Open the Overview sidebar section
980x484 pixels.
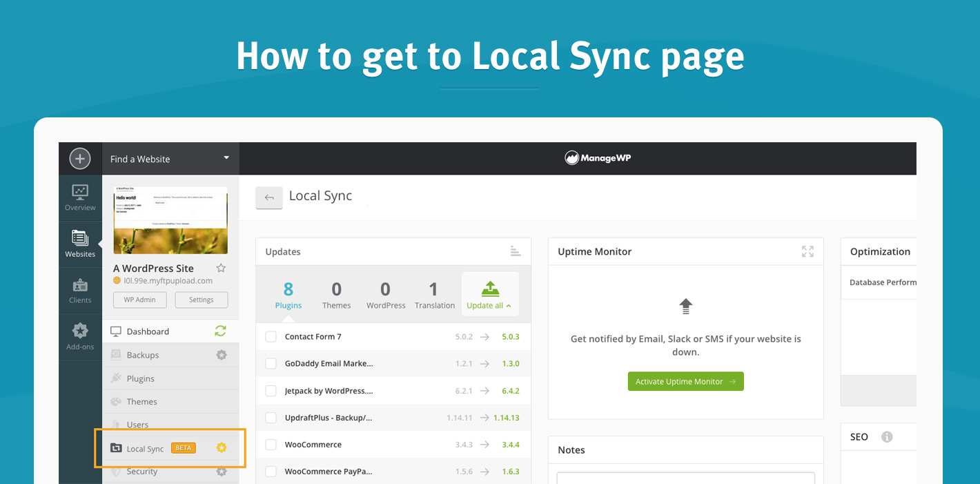coord(80,197)
